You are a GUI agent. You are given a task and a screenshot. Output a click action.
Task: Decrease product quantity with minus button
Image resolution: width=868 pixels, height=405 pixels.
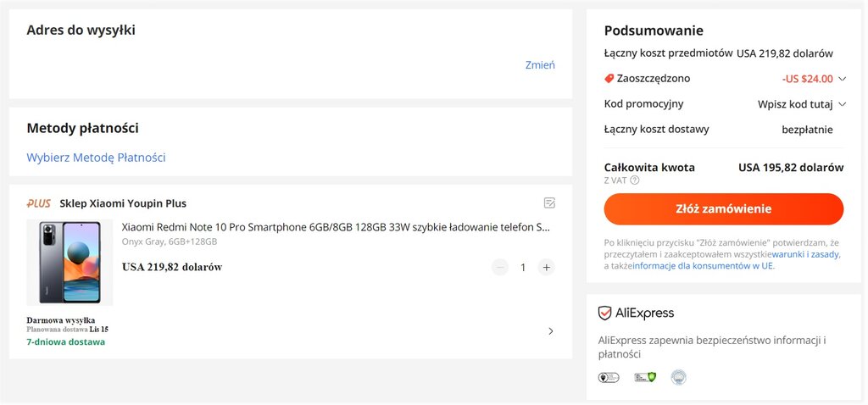point(500,267)
